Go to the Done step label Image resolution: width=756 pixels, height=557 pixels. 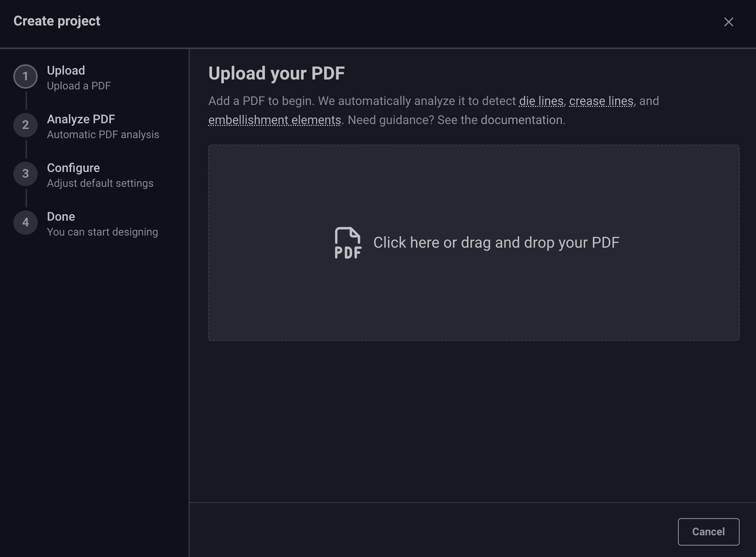tap(61, 216)
